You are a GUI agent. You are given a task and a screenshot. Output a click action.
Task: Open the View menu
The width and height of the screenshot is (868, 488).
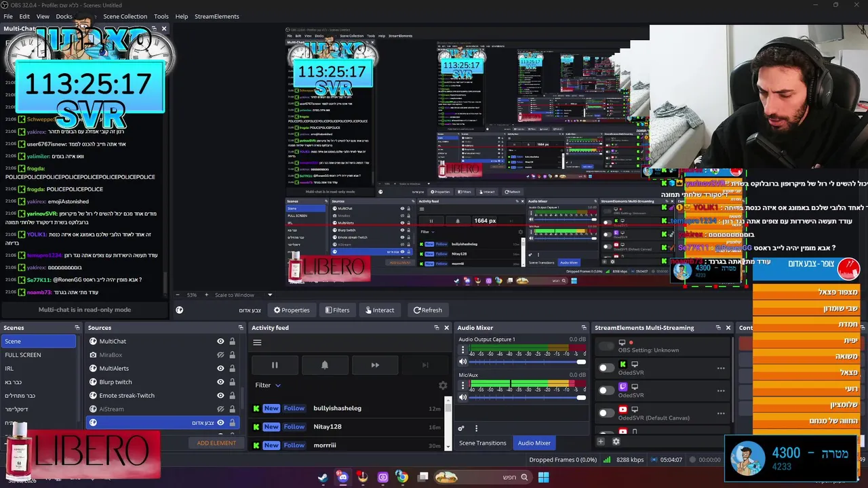click(x=43, y=16)
